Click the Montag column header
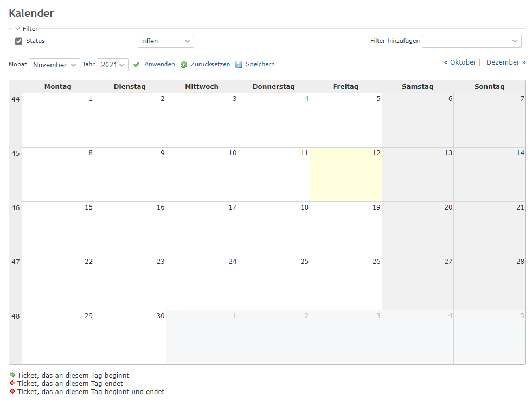This screenshot has height=406, width=532. (57, 86)
